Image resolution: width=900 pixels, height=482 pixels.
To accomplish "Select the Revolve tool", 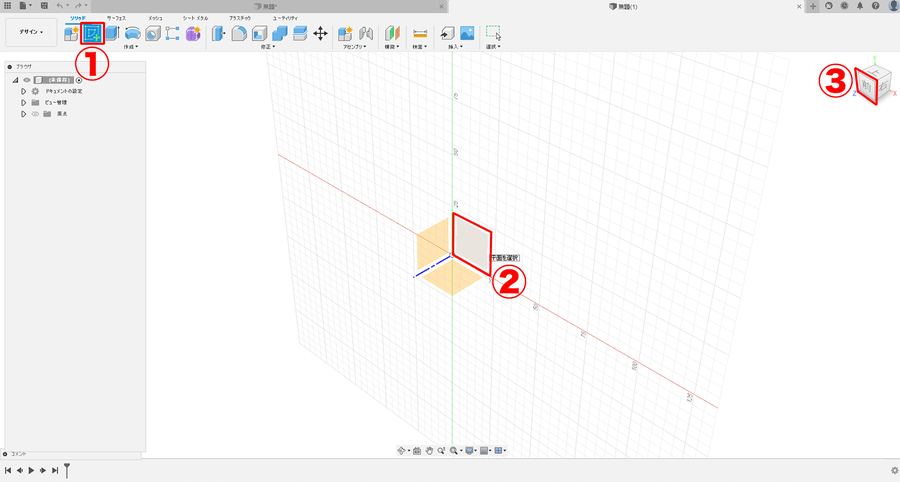I will click(x=133, y=33).
